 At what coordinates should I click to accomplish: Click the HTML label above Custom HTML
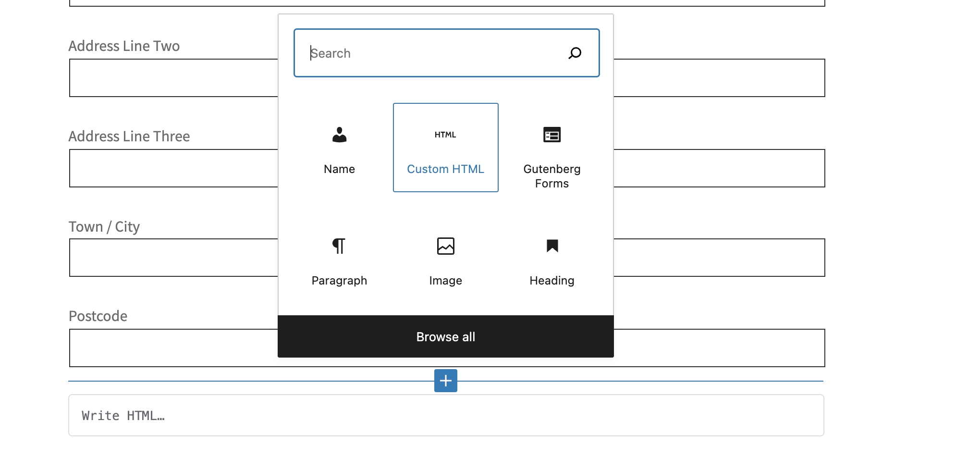[x=445, y=135]
